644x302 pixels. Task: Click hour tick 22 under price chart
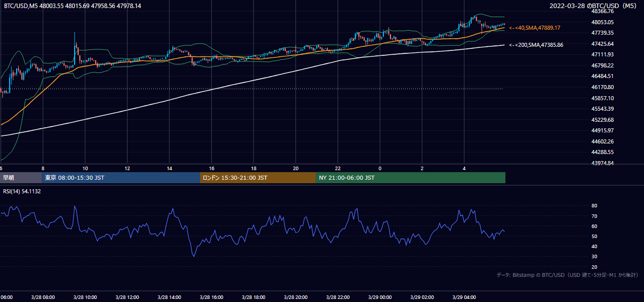(x=338, y=169)
